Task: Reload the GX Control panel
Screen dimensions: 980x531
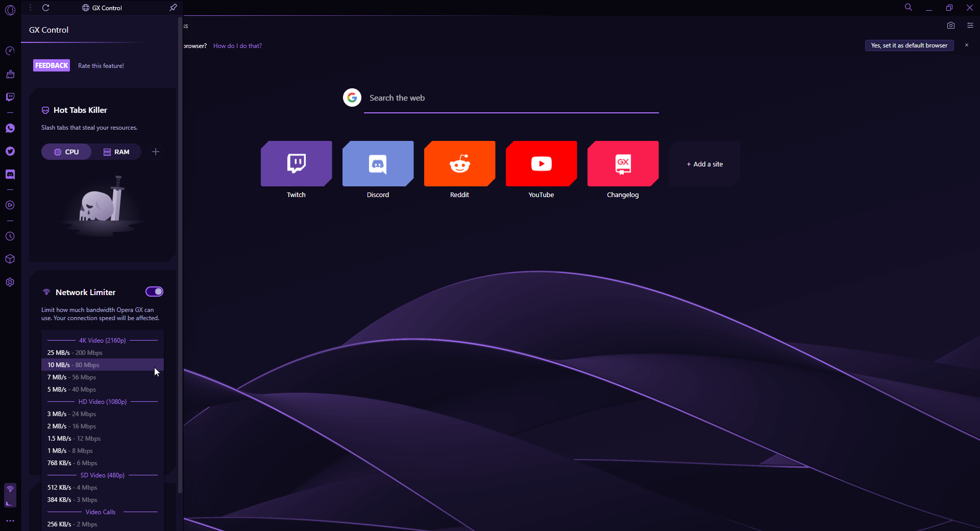Action: (x=46, y=8)
